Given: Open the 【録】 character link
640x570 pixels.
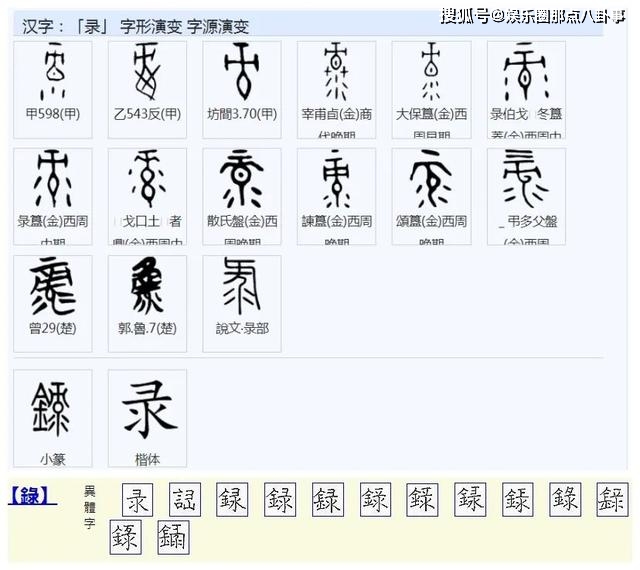Looking at the screenshot, I should click(33, 496).
